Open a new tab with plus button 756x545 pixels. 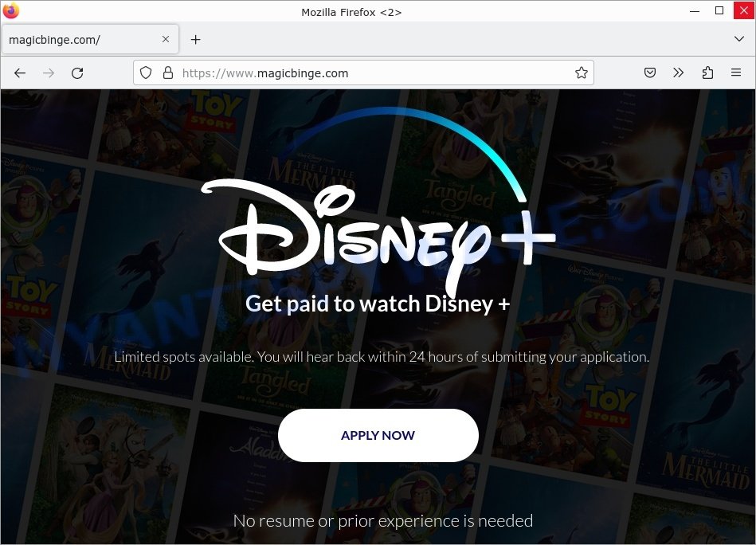pyautogui.click(x=195, y=40)
